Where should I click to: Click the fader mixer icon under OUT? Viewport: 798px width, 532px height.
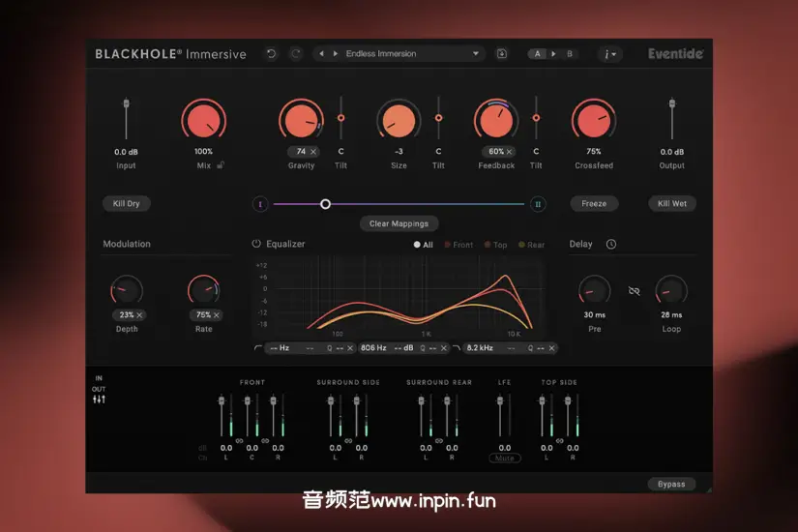point(99,400)
